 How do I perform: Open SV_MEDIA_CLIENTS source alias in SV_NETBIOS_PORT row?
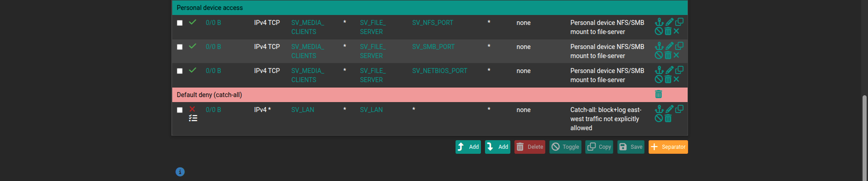(308, 75)
